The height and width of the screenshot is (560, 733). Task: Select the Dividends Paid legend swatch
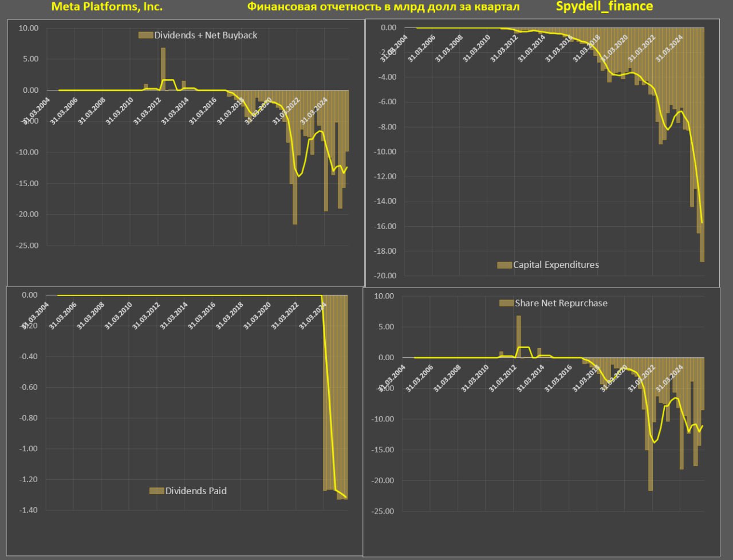156,491
